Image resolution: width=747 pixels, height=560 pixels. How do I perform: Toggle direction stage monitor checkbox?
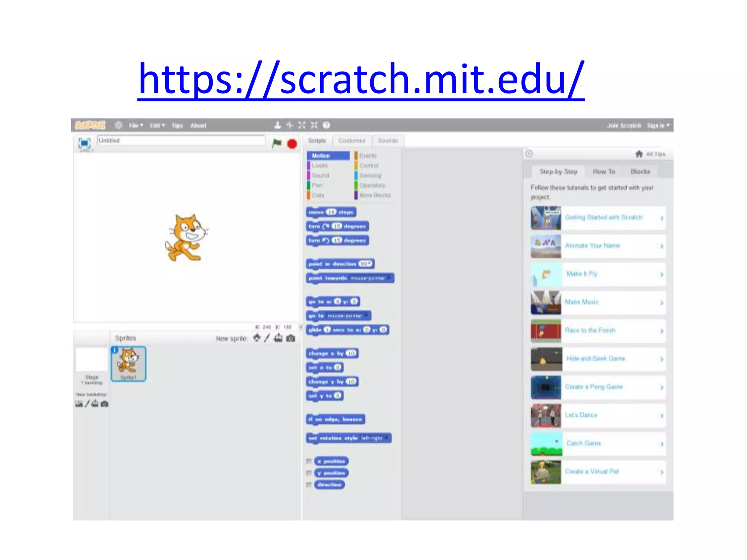tap(309, 485)
